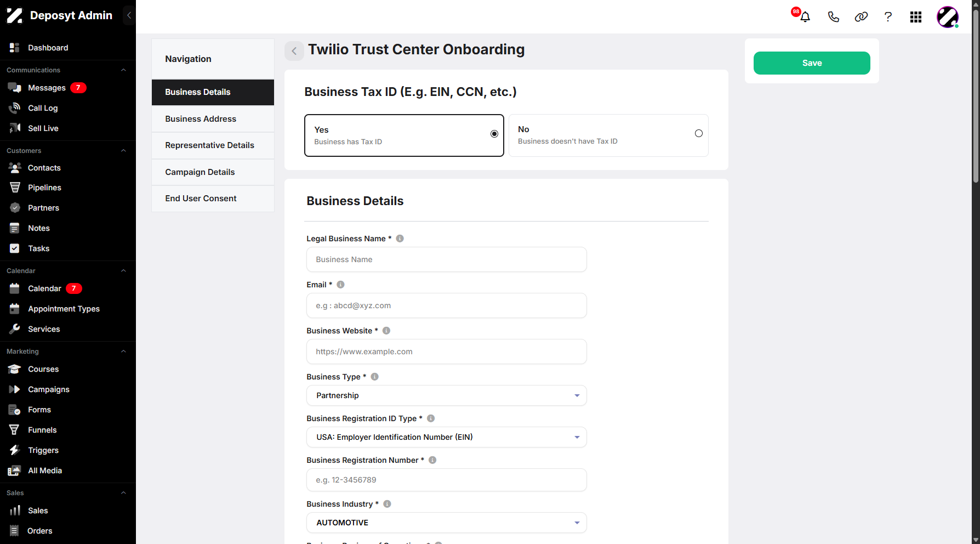Collapse the sidebar with the chevron
Viewport: 980px width, 544px height.
point(129,15)
